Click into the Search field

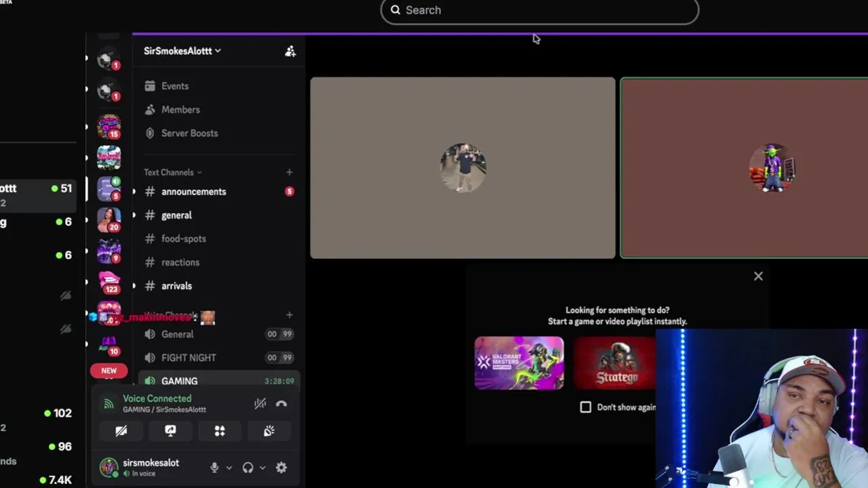tap(540, 10)
